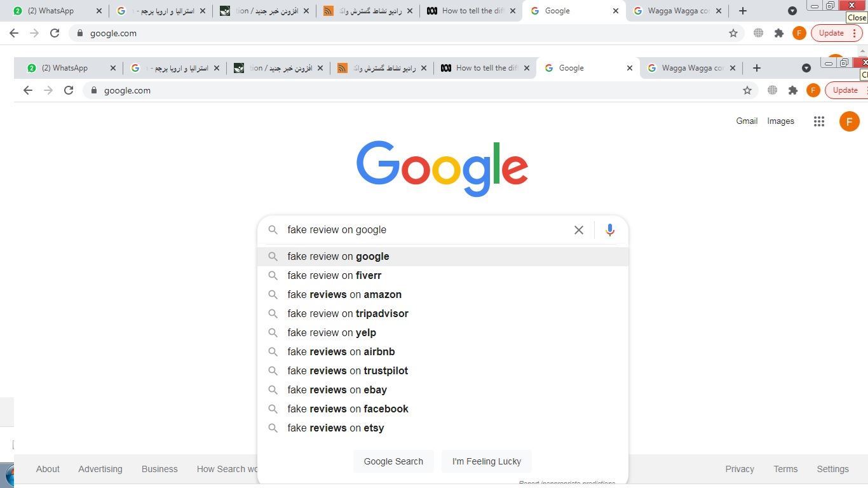Clear the search box with the X icon

(579, 230)
